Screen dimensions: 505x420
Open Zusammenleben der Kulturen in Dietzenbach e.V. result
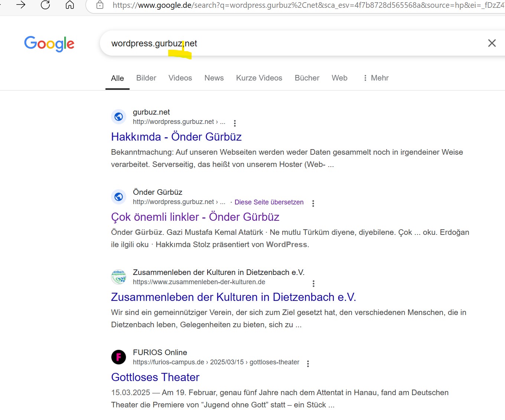(234, 297)
